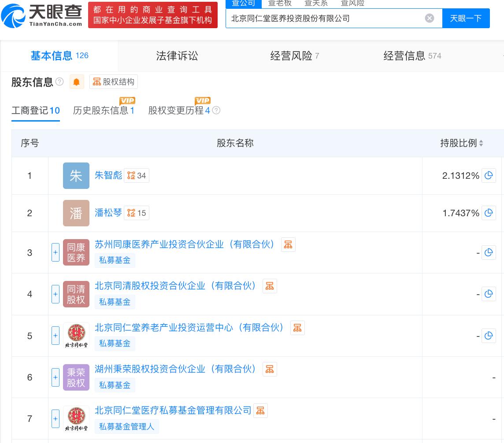
Task: Expand row 3 苏州同康医养 with plus button
Action: click(x=56, y=253)
